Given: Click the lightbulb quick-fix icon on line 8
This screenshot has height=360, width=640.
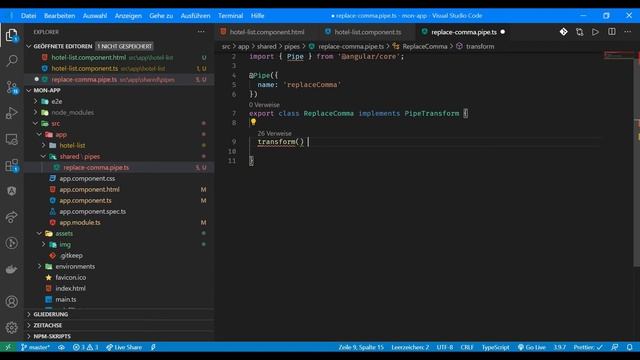Looking at the screenshot, I should (x=253, y=122).
